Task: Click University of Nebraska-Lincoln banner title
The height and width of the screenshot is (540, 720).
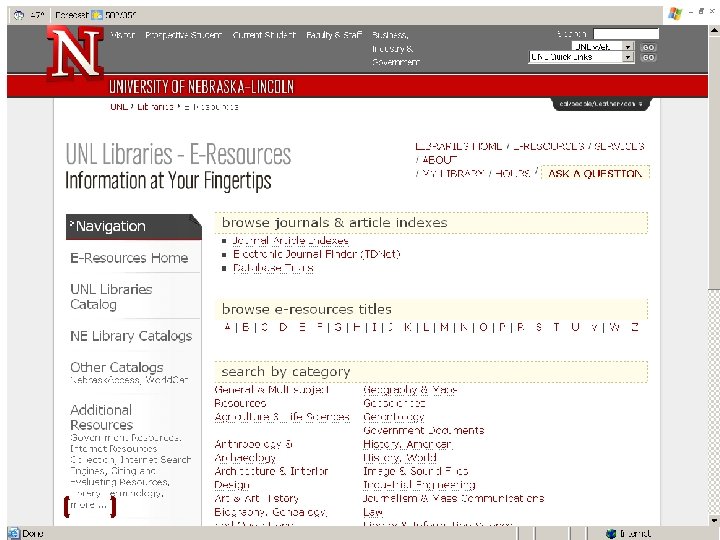Action: pos(201,86)
